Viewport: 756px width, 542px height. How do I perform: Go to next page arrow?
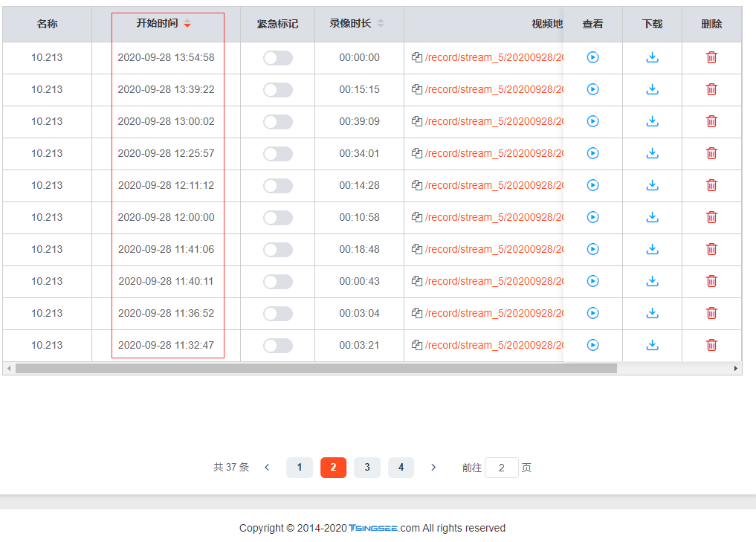433,467
